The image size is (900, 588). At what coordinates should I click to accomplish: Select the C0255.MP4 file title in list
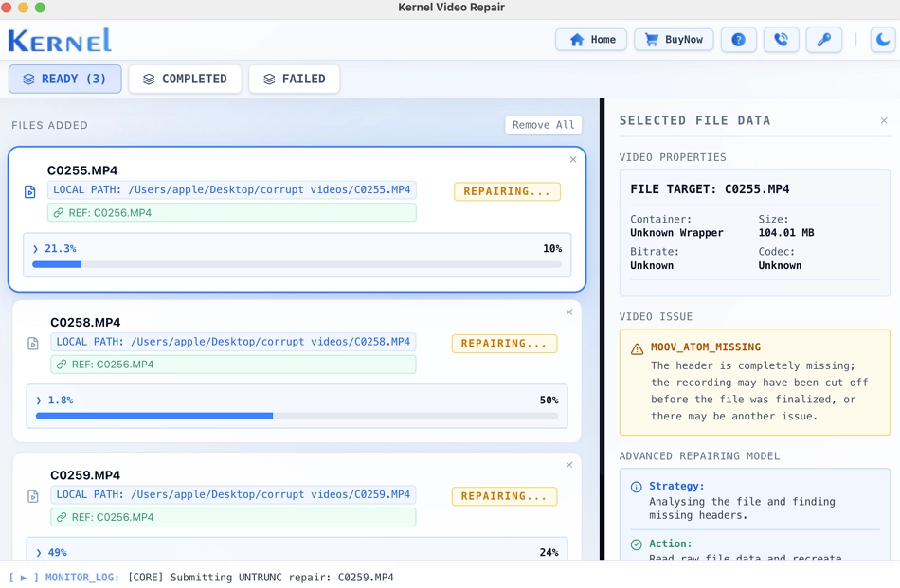point(82,170)
